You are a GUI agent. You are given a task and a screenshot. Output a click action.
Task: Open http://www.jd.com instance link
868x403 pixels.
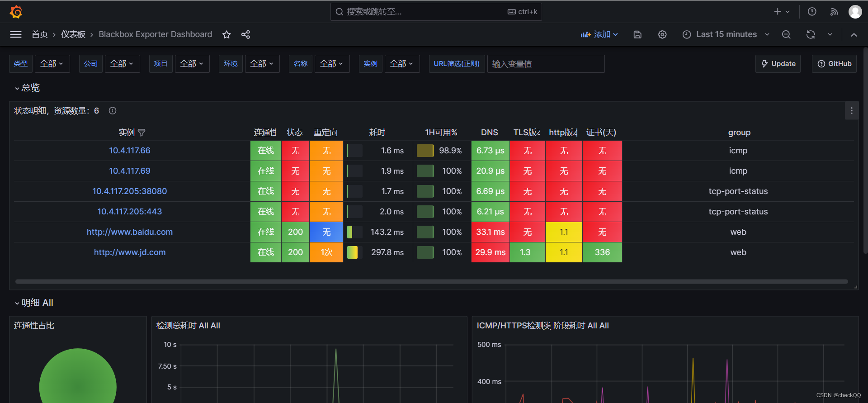[x=130, y=252]
